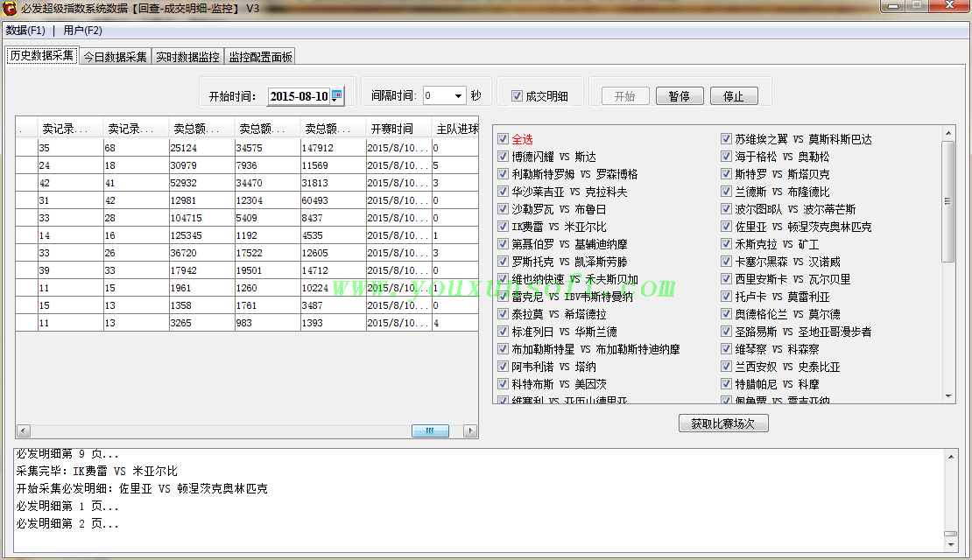This screenshot has width=972, height=560.
Task: Open the calendar picker on the start date field
Action: (336, 95)
